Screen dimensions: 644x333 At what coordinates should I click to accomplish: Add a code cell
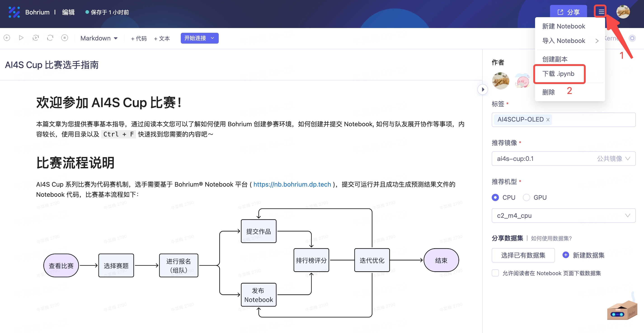[x=139, y=38]
